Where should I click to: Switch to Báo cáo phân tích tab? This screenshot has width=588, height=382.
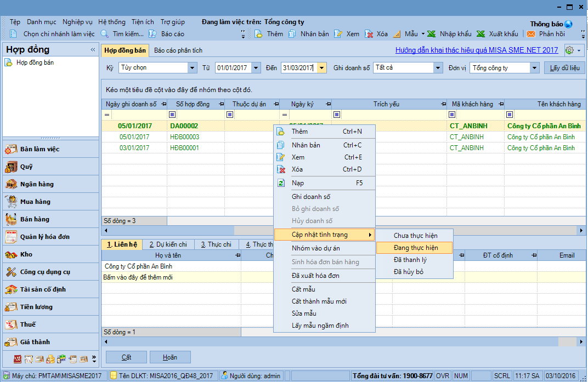pos(178,50)
